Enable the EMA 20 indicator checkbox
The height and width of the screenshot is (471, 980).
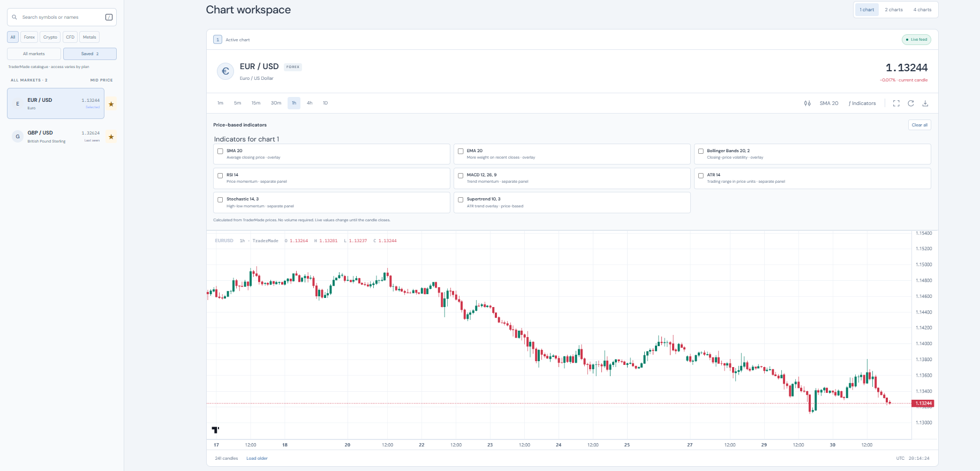click(x=461, y=151)
